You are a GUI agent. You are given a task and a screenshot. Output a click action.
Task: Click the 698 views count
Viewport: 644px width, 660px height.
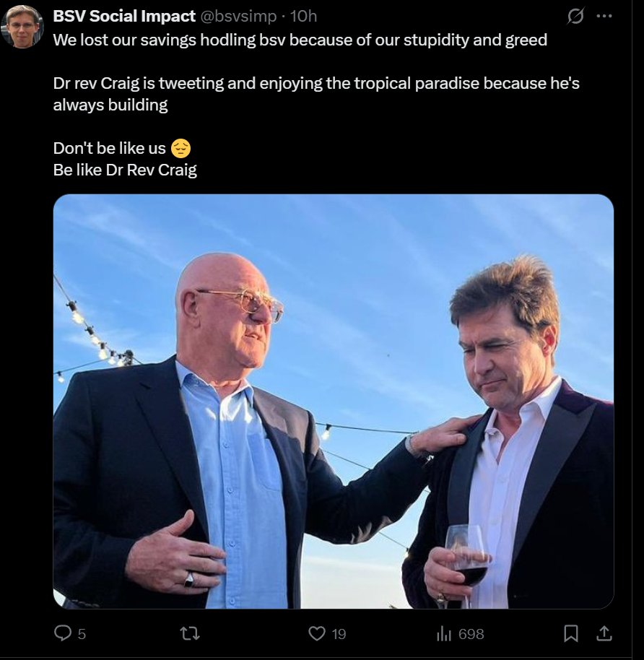point(471,634)
